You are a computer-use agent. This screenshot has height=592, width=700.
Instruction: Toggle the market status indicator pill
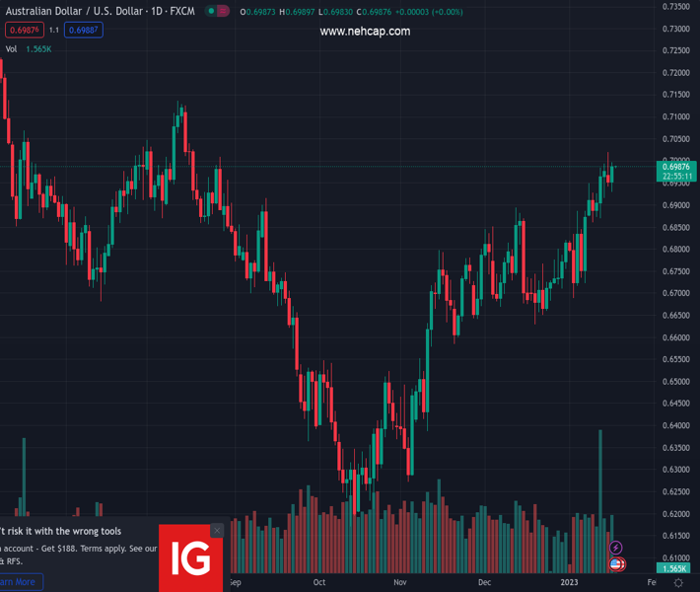click(x=218, y=11)
